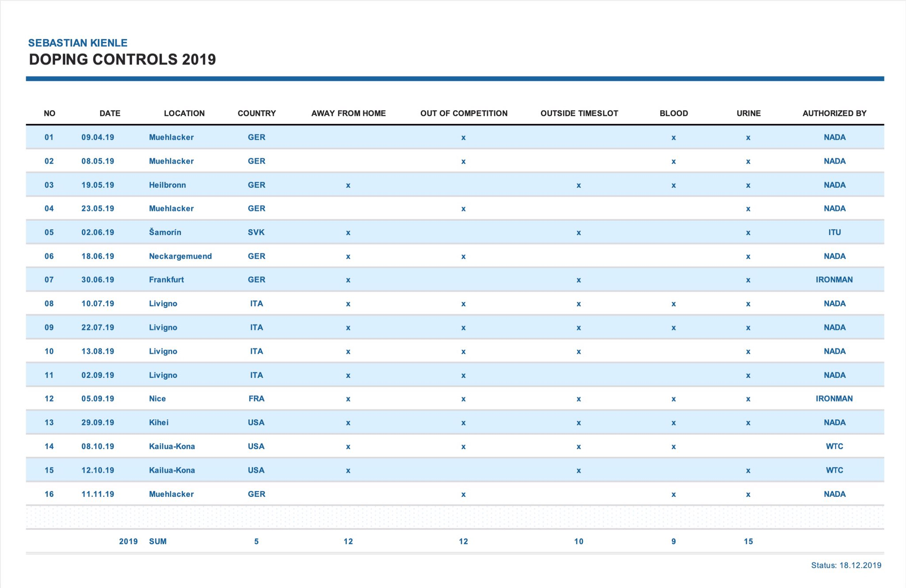The height and width of the screenshot is (588, 906).
Task: Select the 2019 label in the sum row
Action: tap(128, 541)
